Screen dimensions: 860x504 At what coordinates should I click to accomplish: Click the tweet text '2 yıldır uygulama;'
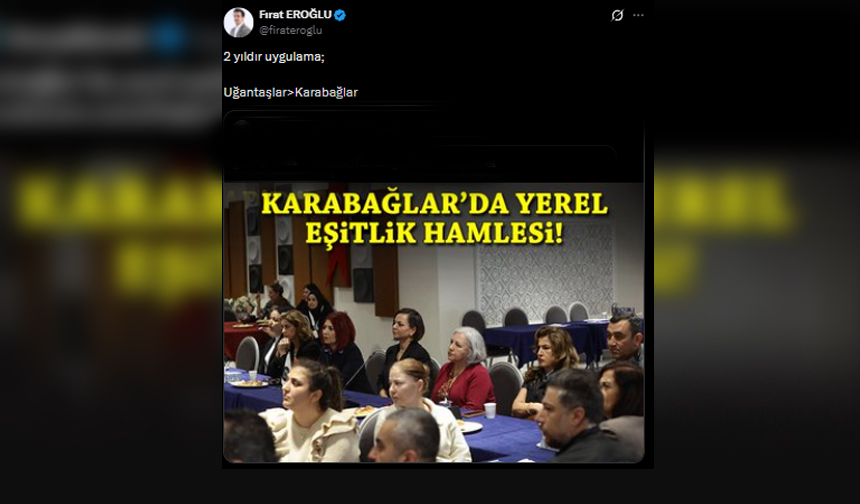coord(274,57)
